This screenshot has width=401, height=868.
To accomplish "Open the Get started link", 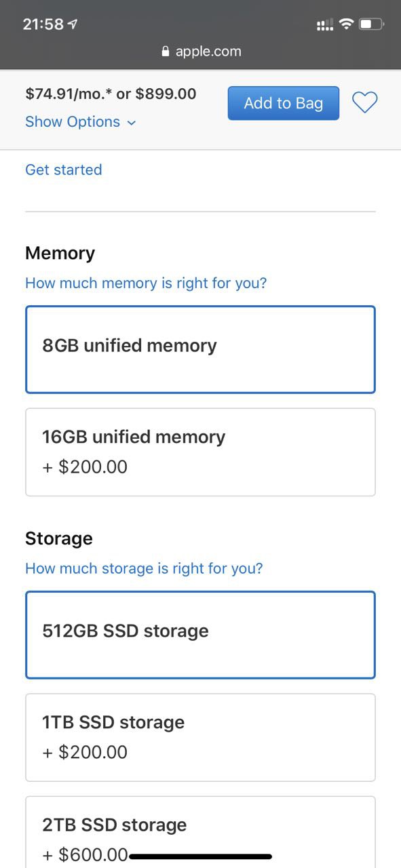I will (64, 170).
